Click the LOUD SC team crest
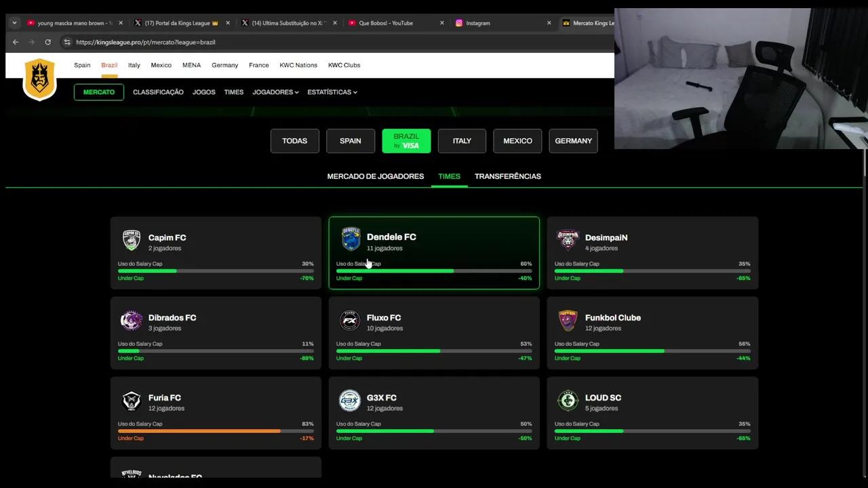The width and height of the screenshot is (868, 488). [x=568, y=401]
